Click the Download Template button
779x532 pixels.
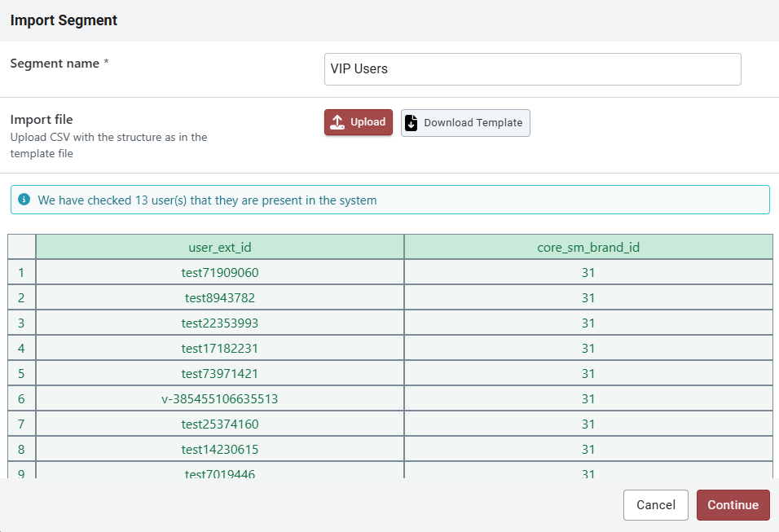point(465,123)
